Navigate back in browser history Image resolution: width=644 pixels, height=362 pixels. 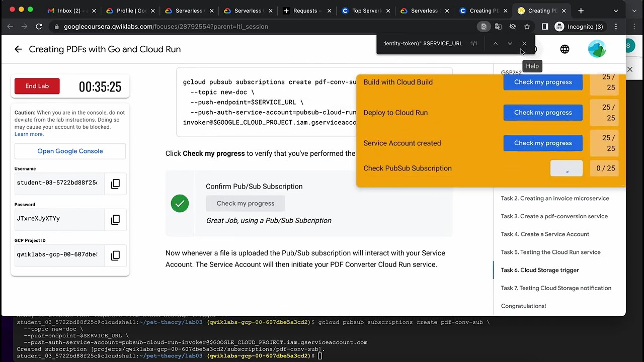point(10,27)
